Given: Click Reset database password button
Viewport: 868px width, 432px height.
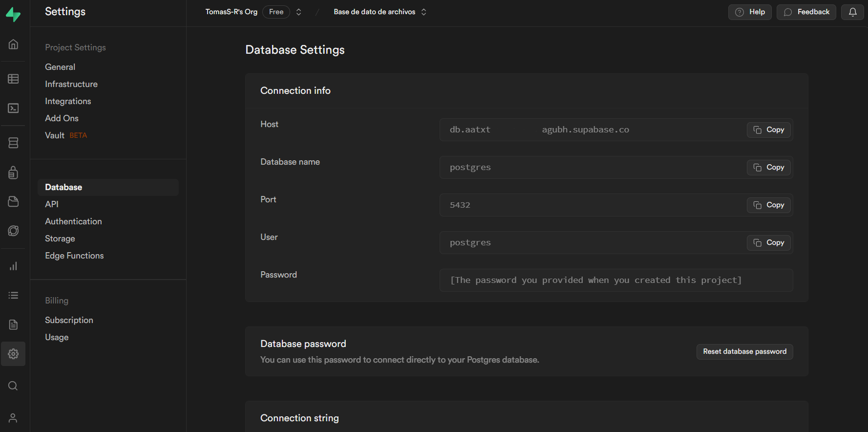Looking at the screenshot, I should click(744, 352).
